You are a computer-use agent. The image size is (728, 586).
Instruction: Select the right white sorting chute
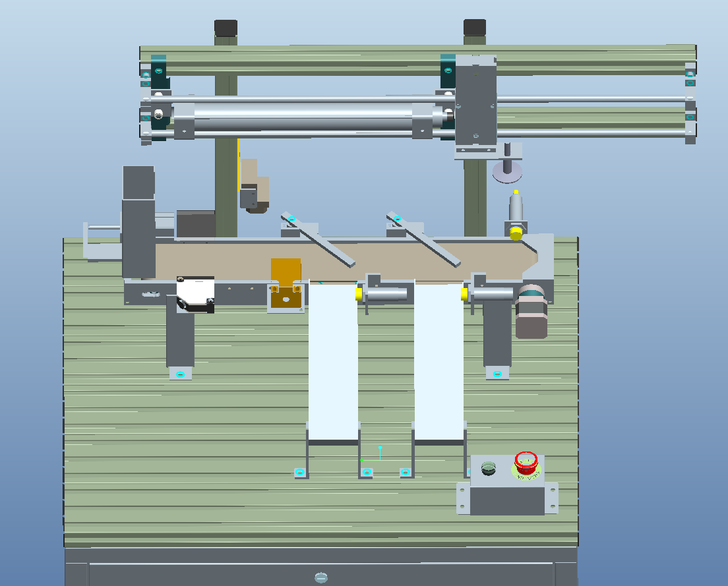439,361
